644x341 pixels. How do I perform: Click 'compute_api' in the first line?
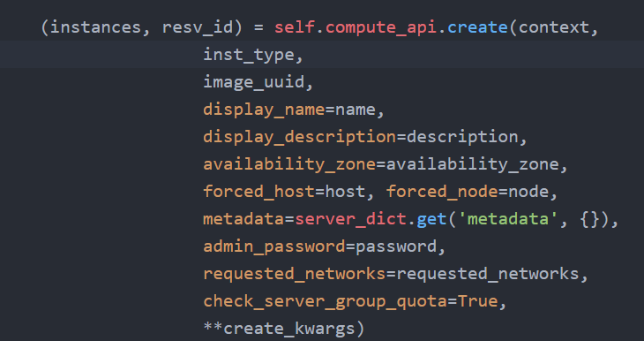(381, 28)
